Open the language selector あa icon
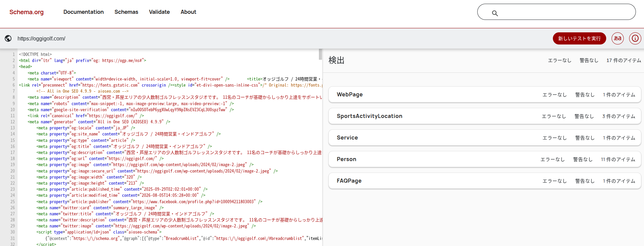This screenshot has width=644, height=246. point(618,38)
